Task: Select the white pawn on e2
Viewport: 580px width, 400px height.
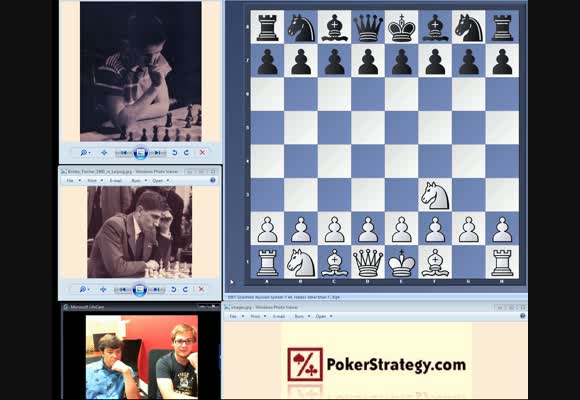Action: pyautogui.click(x=401, y=229)
